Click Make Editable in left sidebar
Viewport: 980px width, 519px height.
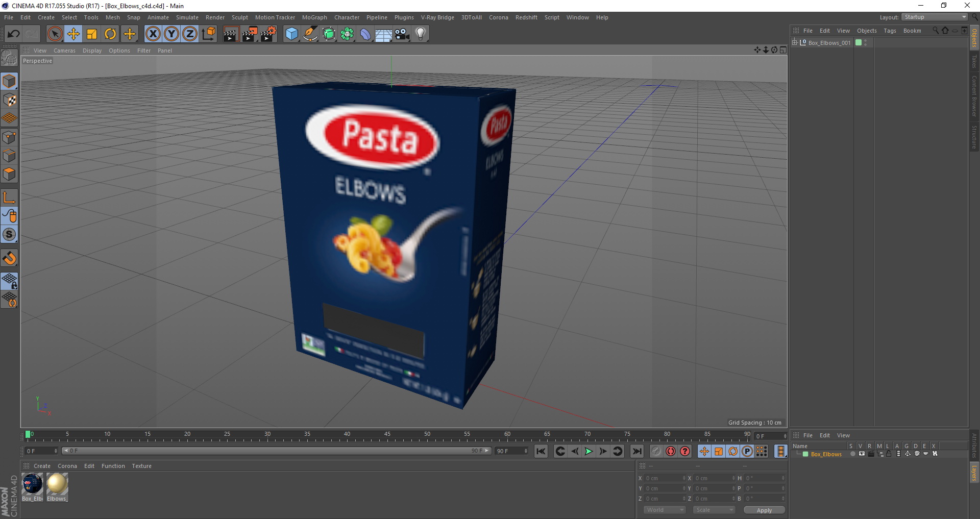point(9,58)
